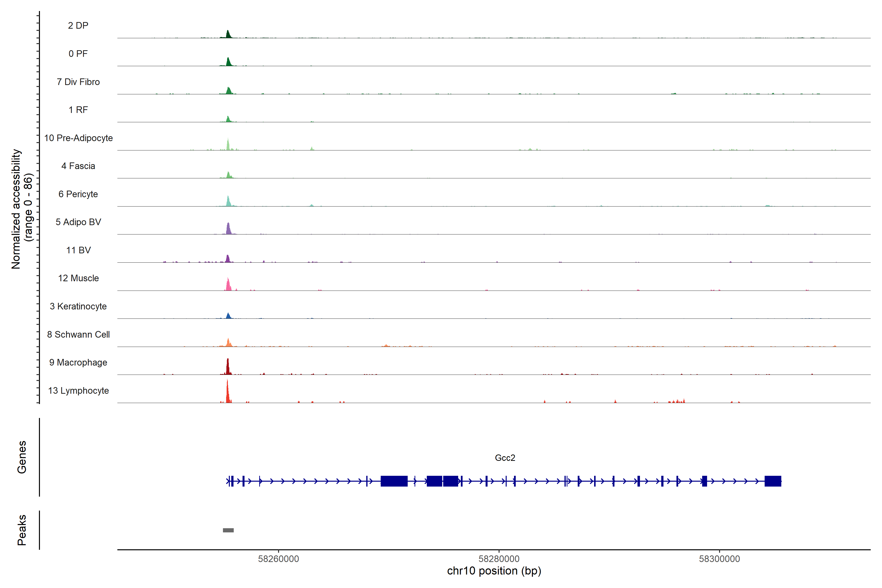Click the Peaks panel label
This screenshot has width=882, height=588.
pos(22,530)
